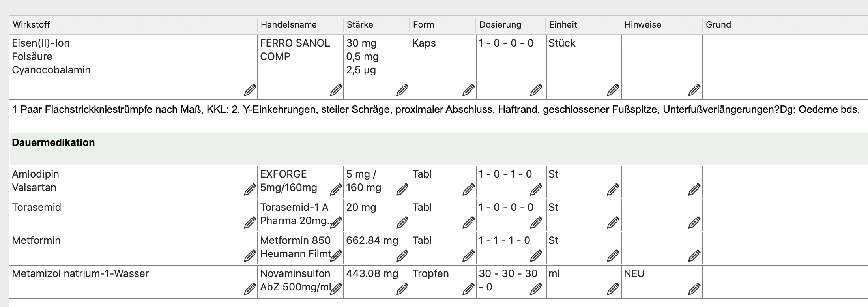
Task: Click the Grund cell of Torasemid row
Action: tap(785, 215)
